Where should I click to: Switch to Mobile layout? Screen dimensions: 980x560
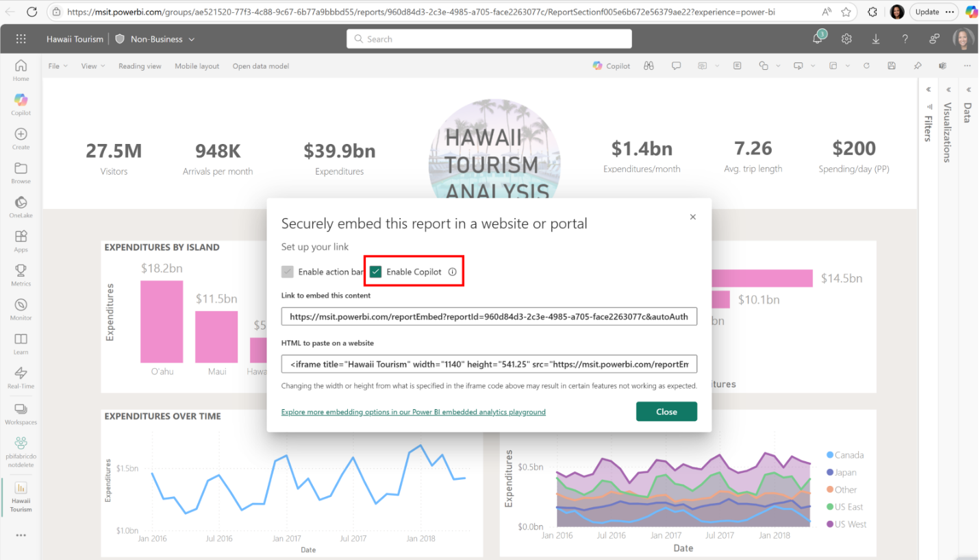[197, 66]
